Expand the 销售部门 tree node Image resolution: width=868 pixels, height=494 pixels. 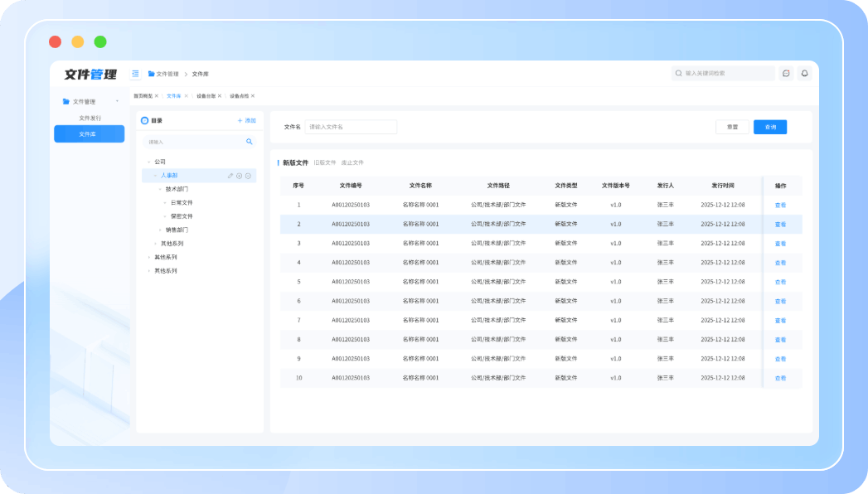coord(160,230)
